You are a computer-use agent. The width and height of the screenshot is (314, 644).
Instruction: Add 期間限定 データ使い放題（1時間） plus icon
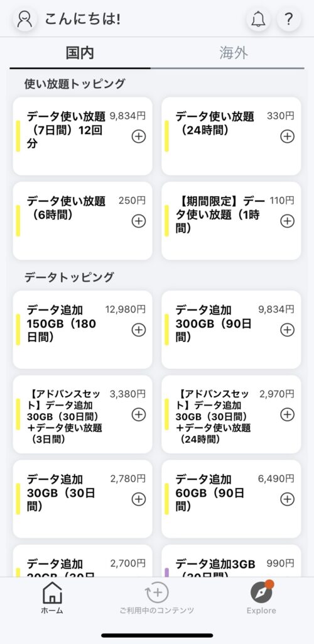[x=287, y=221]
